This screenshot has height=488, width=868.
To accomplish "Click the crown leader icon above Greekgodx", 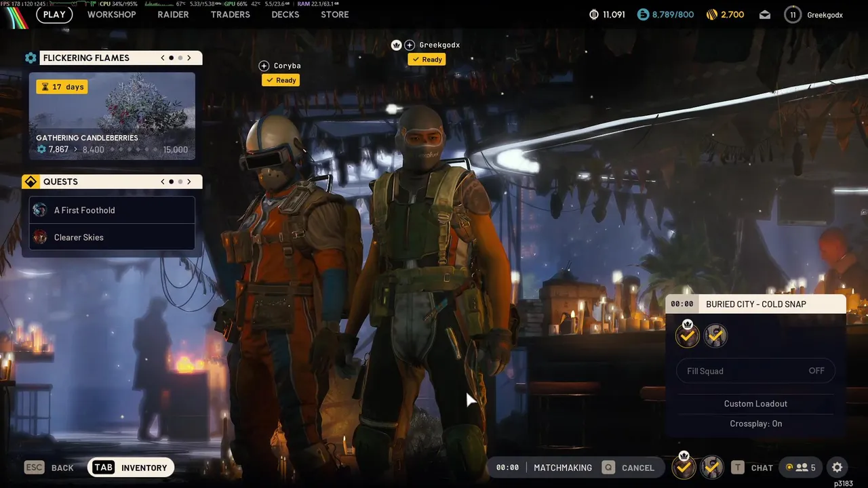I will 396,45.
